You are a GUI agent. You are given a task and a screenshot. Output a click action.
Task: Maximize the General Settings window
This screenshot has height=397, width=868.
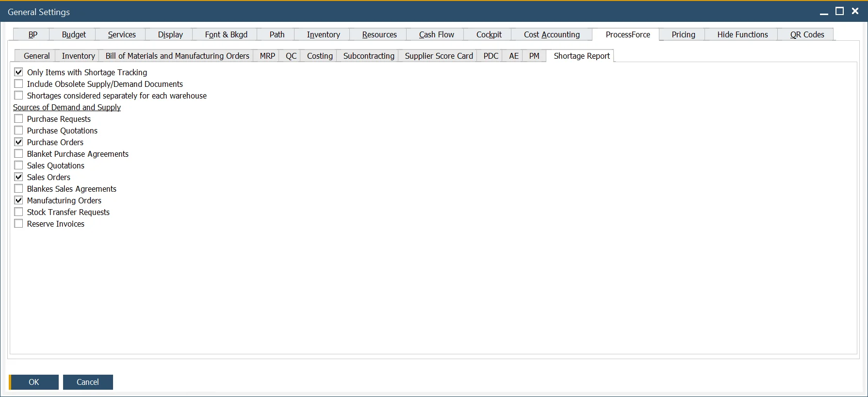tap(839, 11)
